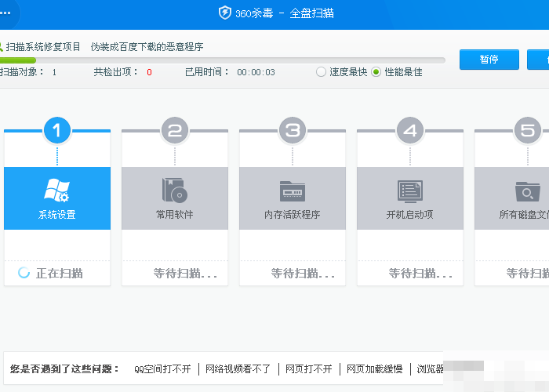This screenshot has height=392, width=549.
Task: Click the 共检出项 count value 0
Action: 149,72
